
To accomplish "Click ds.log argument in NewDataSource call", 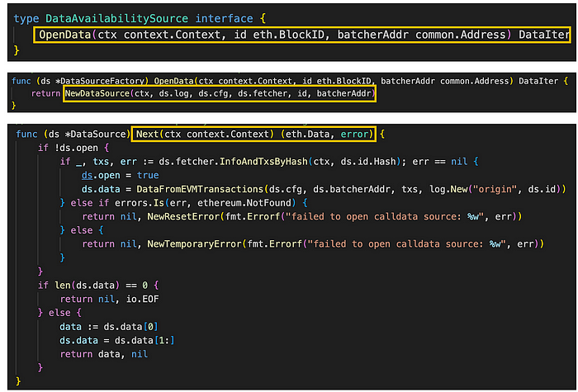I will pyautogui.click(x=173, y=93).
